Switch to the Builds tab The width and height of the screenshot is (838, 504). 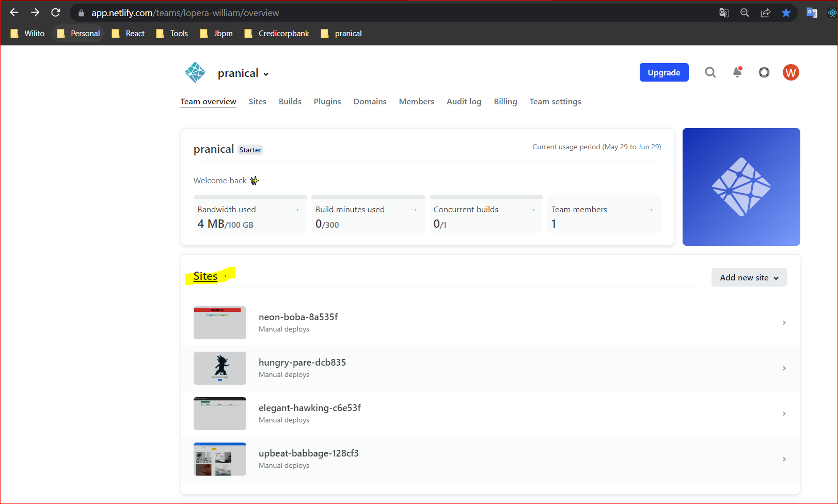[x=290, y=102]
